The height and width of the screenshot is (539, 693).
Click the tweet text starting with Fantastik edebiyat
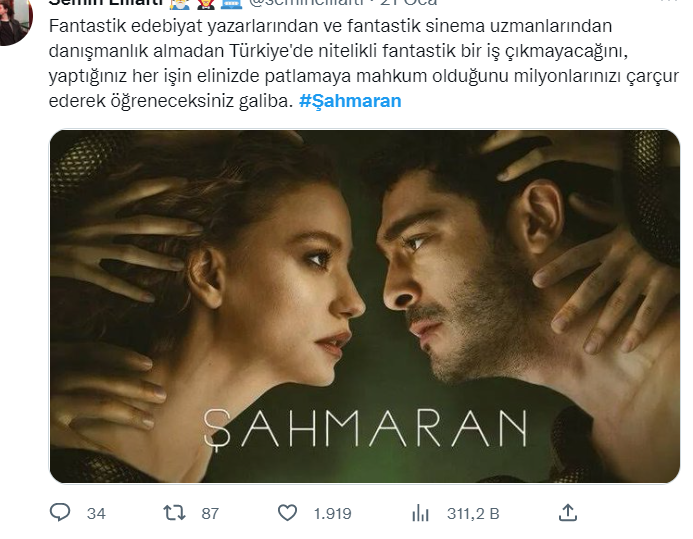coord(363,64)
